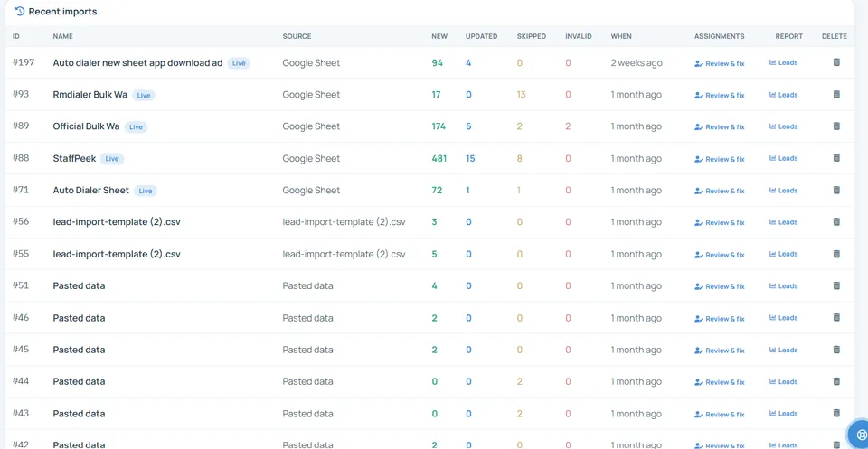Click 'Auto dialer new sheet app download ad' name
This screenshot has height=449, width=868.
coord(137,63)
